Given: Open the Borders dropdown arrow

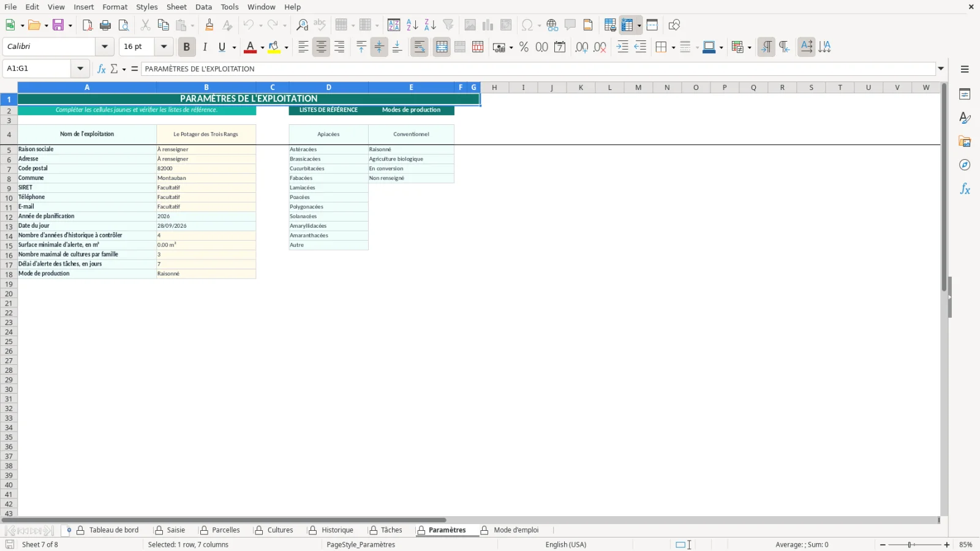Looking at the screenshot, I should [673, 47].
